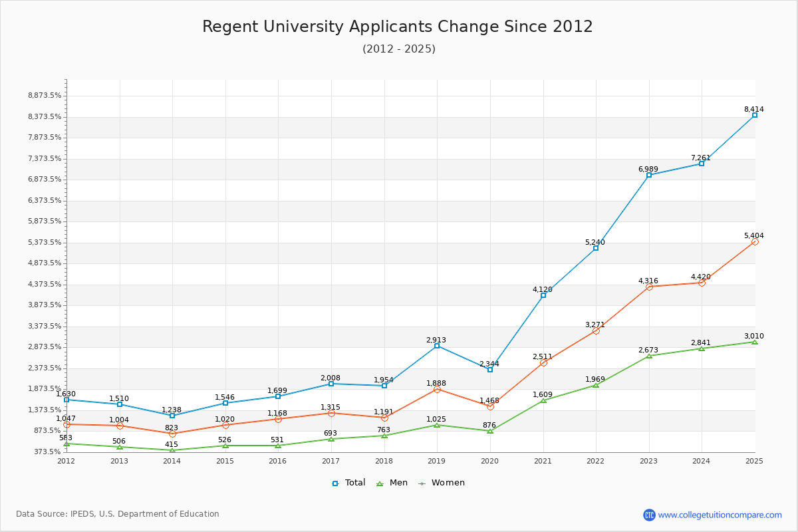
Task: Click the Men 2021 point labeled 1,609
Action: click(543, 400)
